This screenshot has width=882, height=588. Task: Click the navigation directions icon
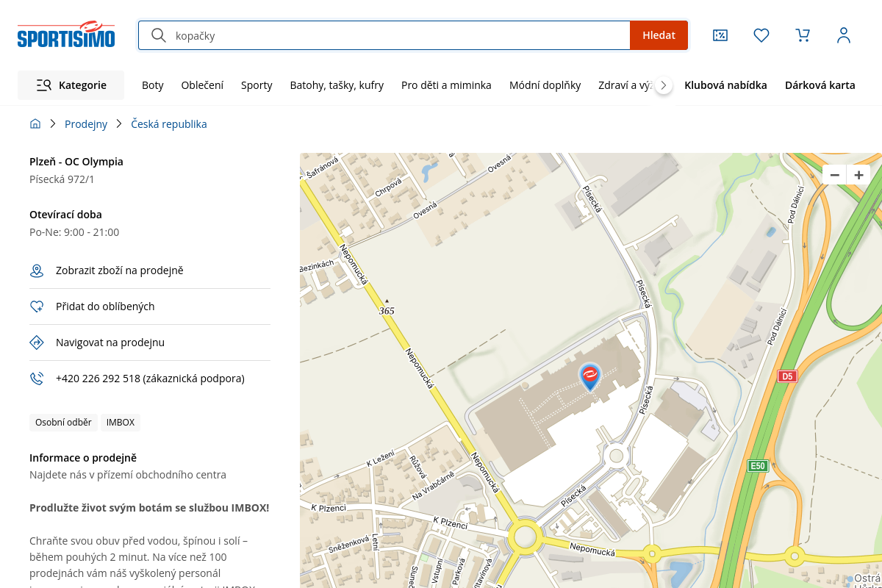coord(37,343)
